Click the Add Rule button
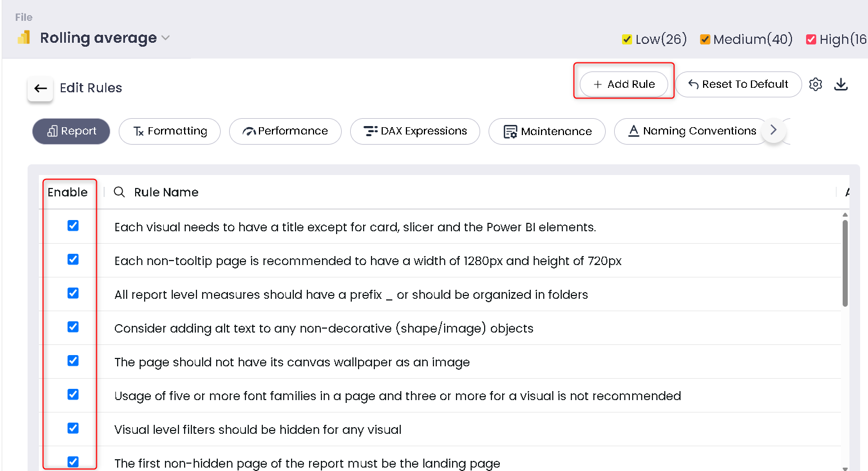Viewport: 868px width, 471px height. point(624,84)
